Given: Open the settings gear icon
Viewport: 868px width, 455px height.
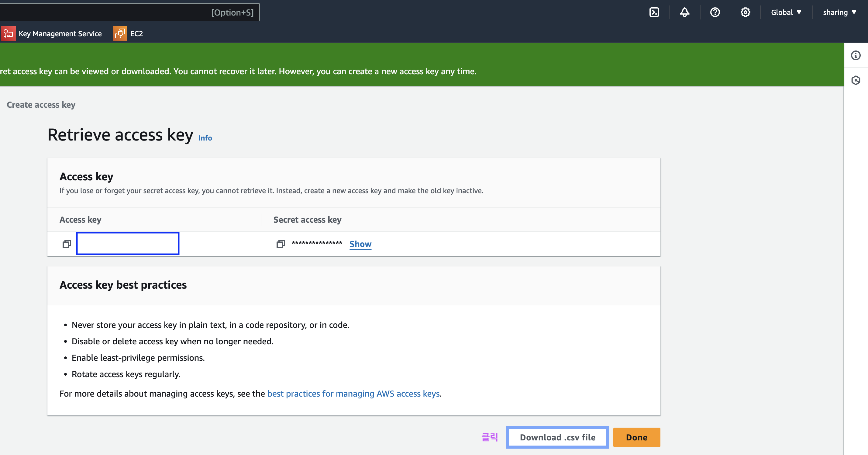Looking at the screenshot, I should click(x=745, y=12).
